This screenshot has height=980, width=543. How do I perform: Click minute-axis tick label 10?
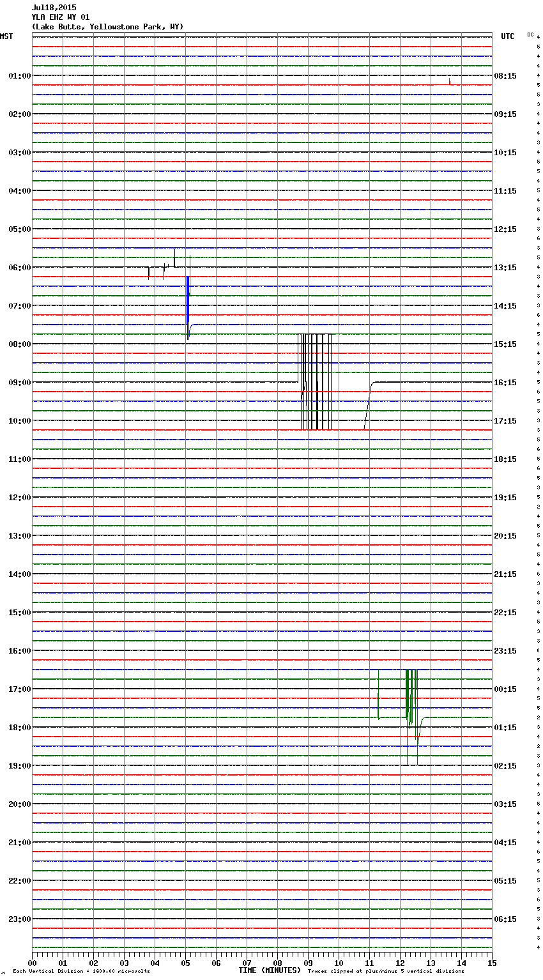coord(339,963)
